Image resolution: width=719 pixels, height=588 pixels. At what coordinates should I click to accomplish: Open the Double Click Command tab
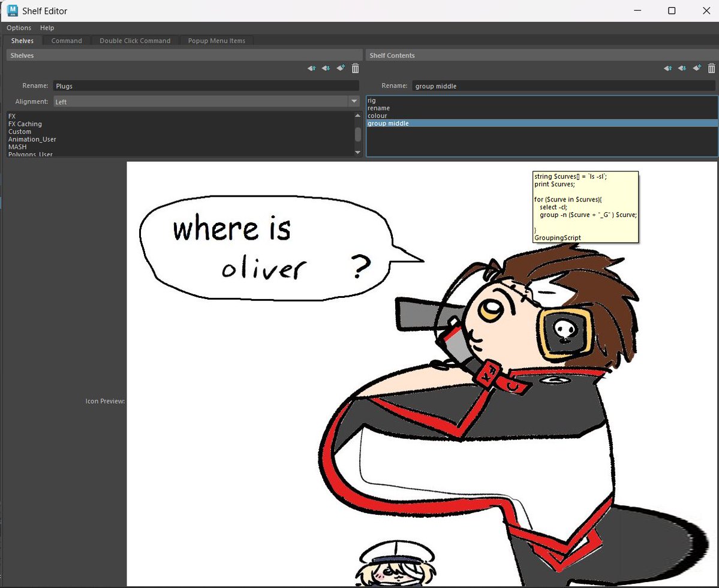[x=135, y=41]
